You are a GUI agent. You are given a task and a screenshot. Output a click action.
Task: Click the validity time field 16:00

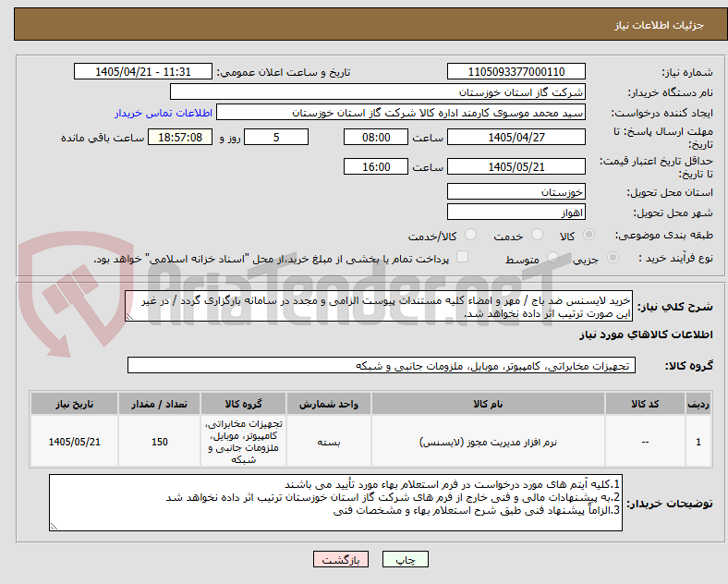tap(376, 166)
